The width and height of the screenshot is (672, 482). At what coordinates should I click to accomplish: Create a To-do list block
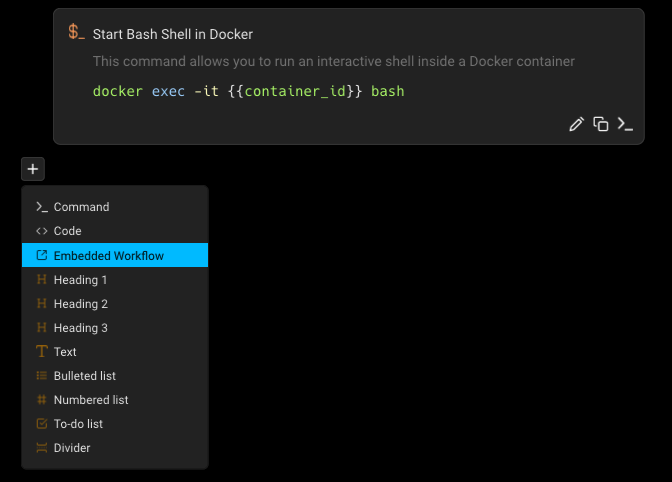pyautogui.click(x=78, y=424)
